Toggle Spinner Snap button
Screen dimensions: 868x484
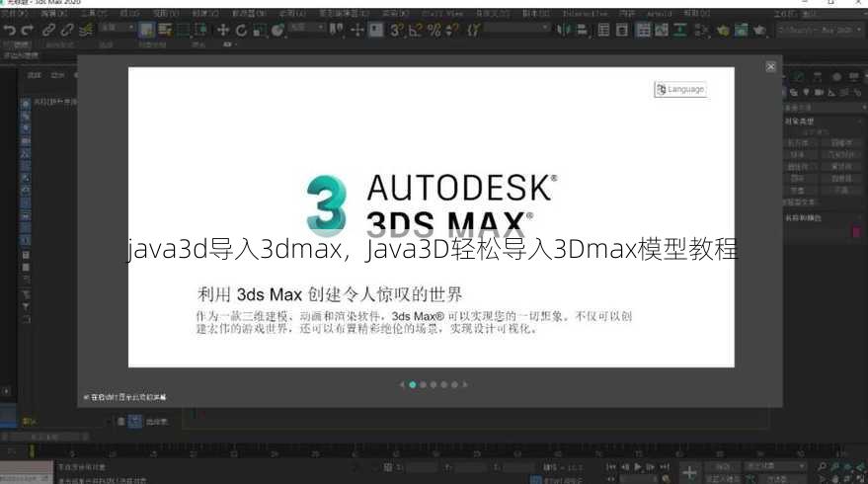pyautogui.click(x=452, y=30)
